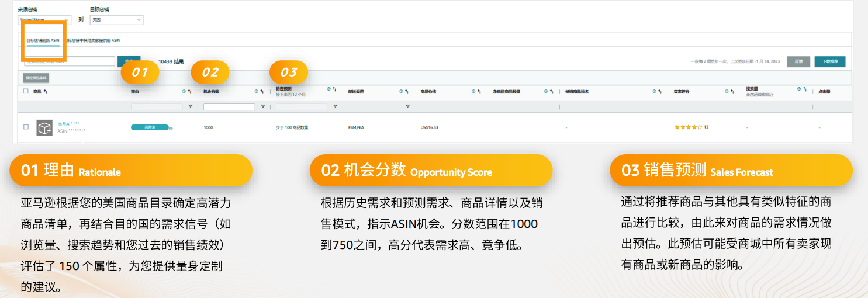This screenshot has height=298, width=868.
Task: Check the box for the 商品A row
Action: [26, 127]
